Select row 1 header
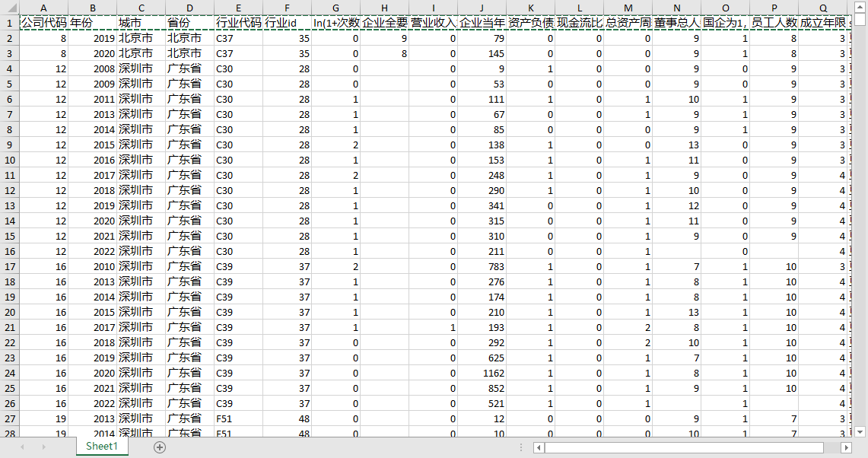This screenshot has height=458, width=868. [x=10, y=24]
